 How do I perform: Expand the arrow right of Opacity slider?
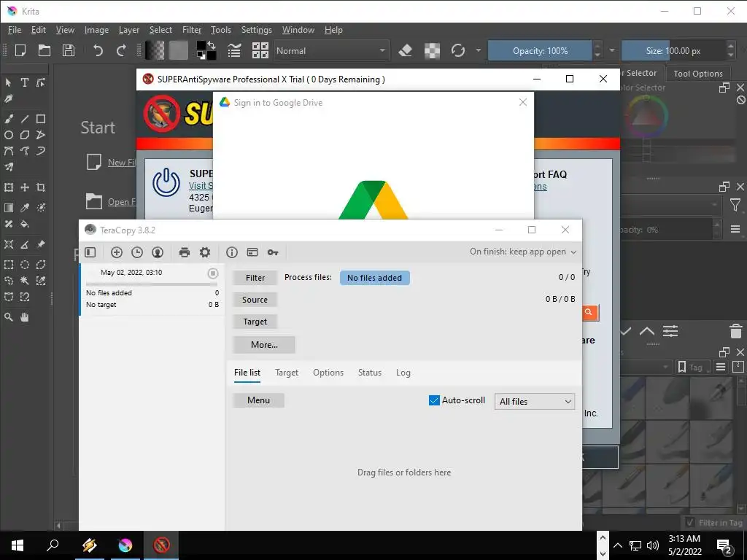pyautogui.click(x=612, y=50)
